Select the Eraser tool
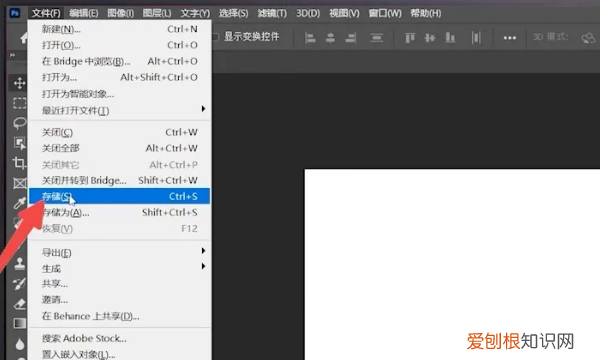The image size is (600, 360). [19, 304]
